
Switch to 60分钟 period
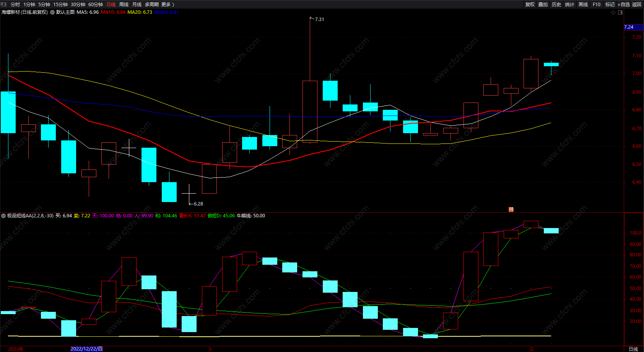pos(96,5)
